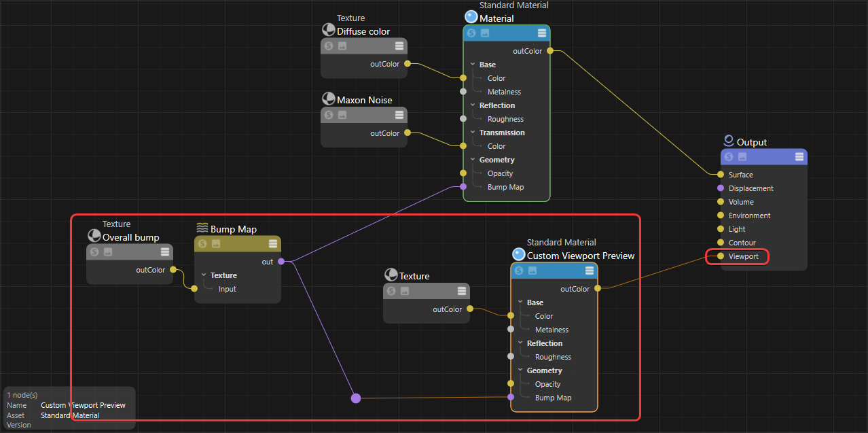
Task: Click the purple out port on Bump Map
Action: click(281, 261)
